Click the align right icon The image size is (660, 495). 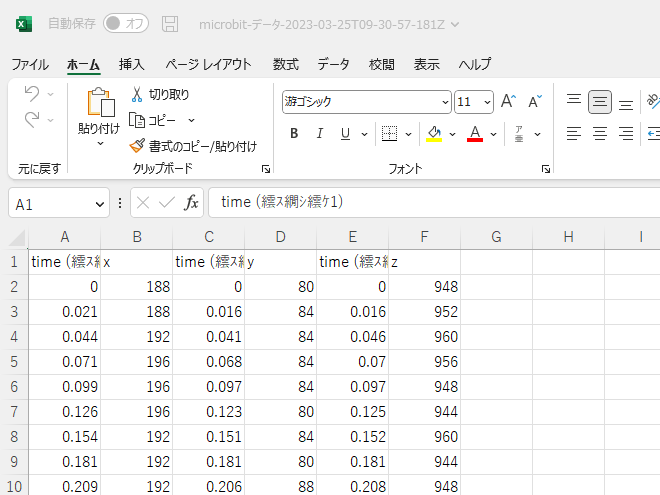click(626, 134)
